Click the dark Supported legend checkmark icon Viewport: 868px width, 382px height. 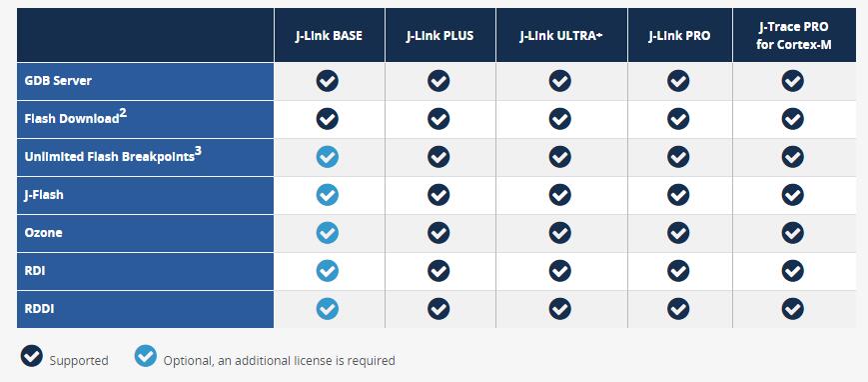32,356
